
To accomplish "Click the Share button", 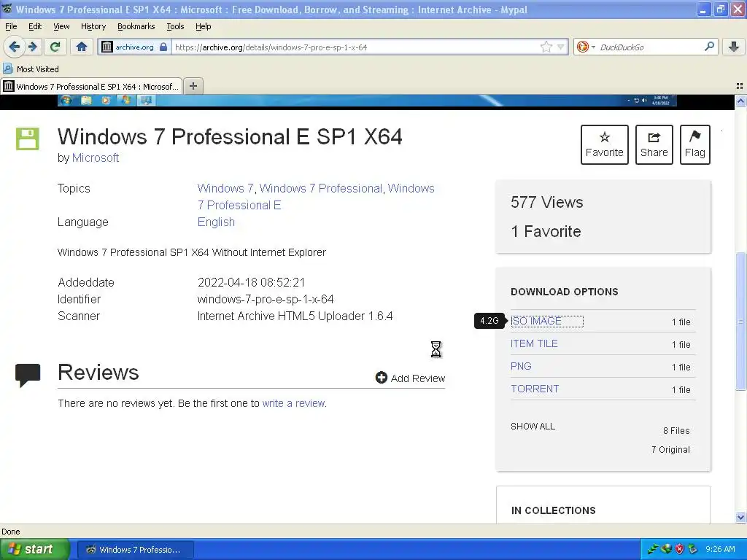I will tap(654, 145).
